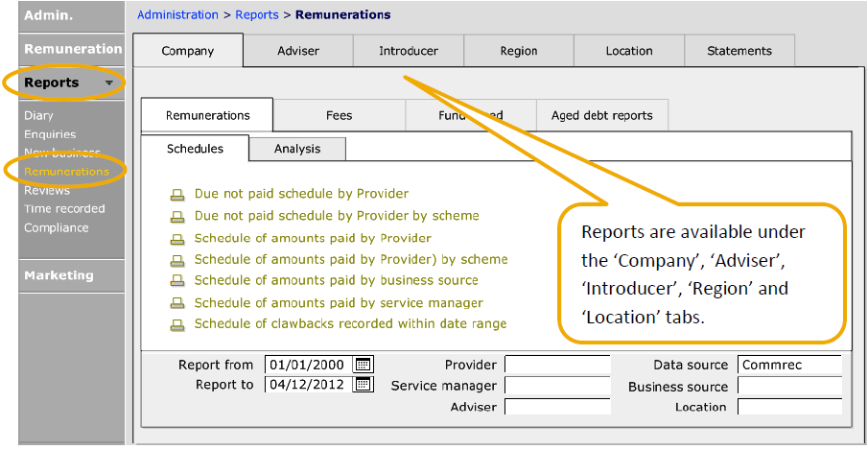
Task: Open Due not paid schedule by Provider report
Action: click(301, 194)
